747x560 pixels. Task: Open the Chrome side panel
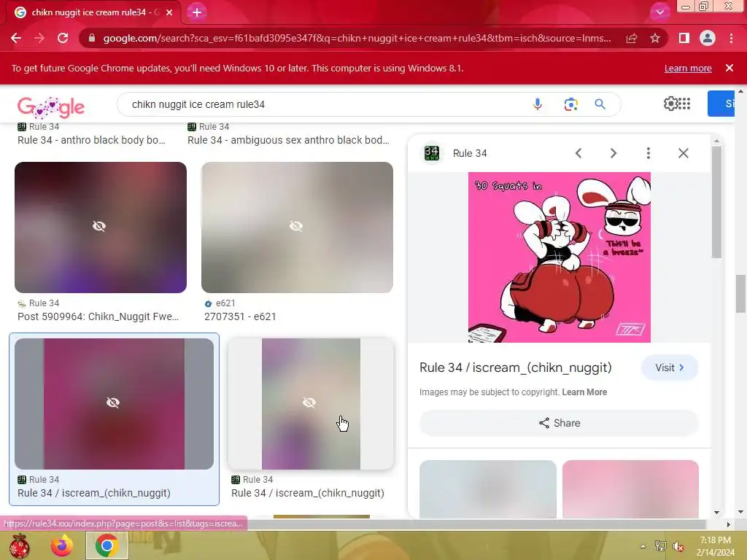pos(684,38)
